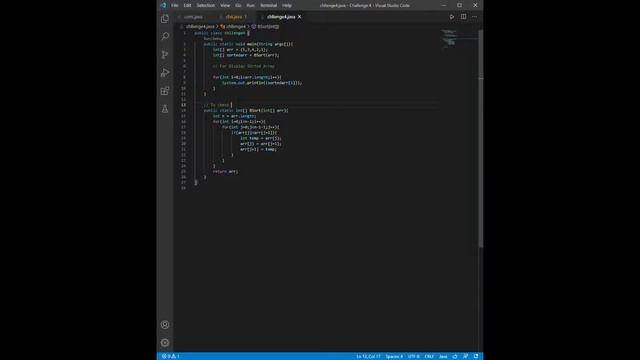Click the VS Code logo icon
This screenshot has height=360, width=640.
(x=163, y=5)
